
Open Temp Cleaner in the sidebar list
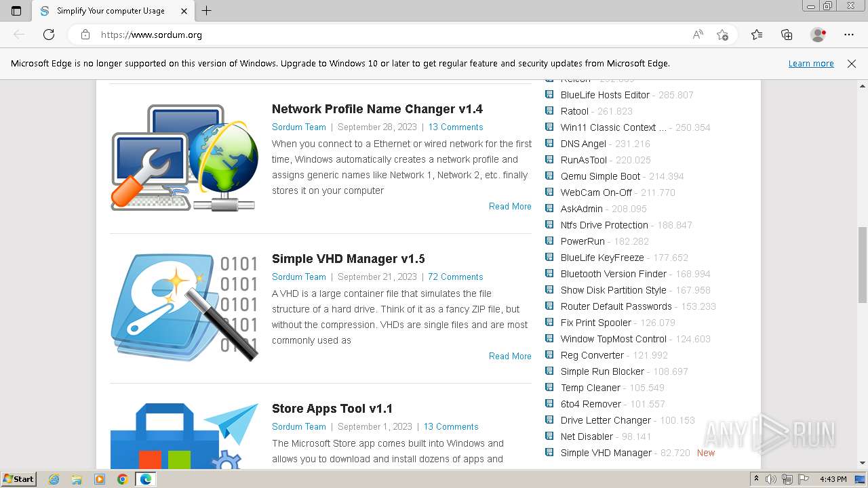[x=591, y=388]
